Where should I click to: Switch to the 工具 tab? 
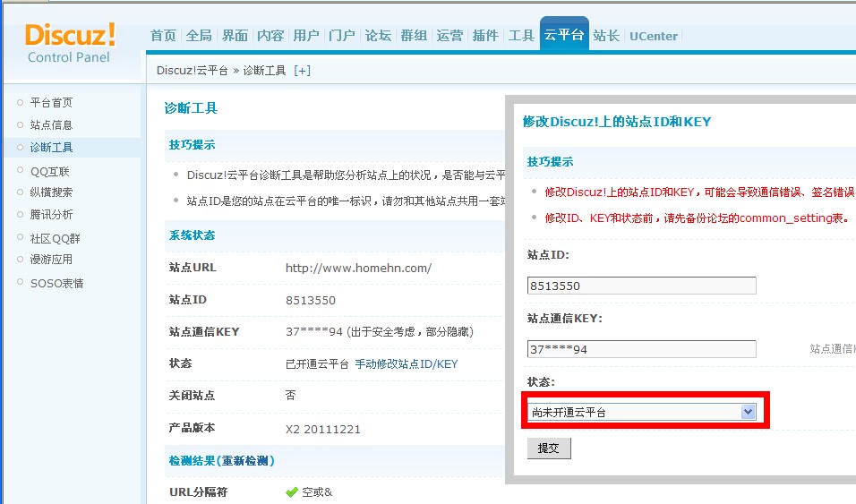pos(521,36)
